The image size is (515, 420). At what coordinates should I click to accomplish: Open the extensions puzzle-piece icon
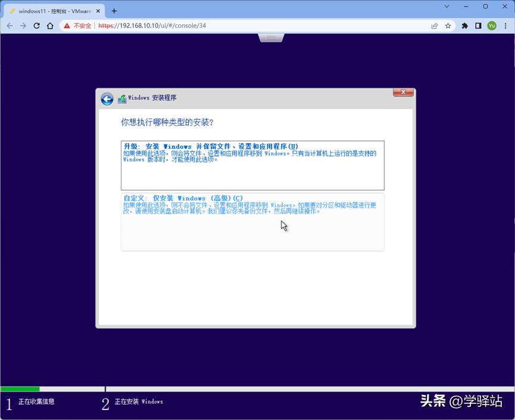465,26
